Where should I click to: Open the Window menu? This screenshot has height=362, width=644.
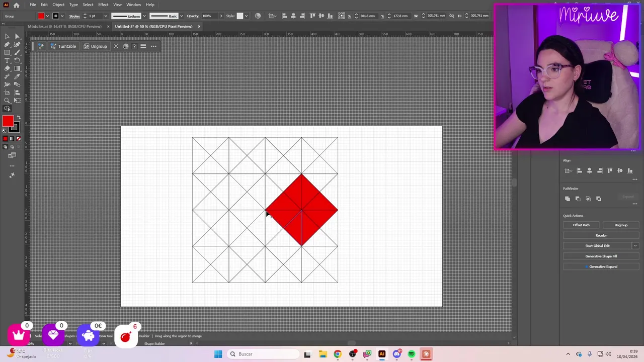(x=133, y=5)
